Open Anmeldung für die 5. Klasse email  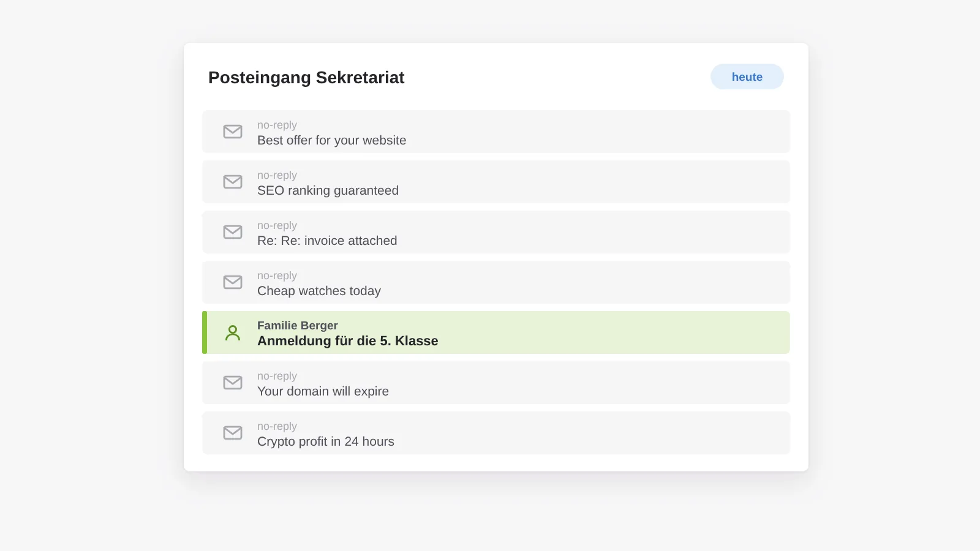pyautogui.click(x=496, y=332)
